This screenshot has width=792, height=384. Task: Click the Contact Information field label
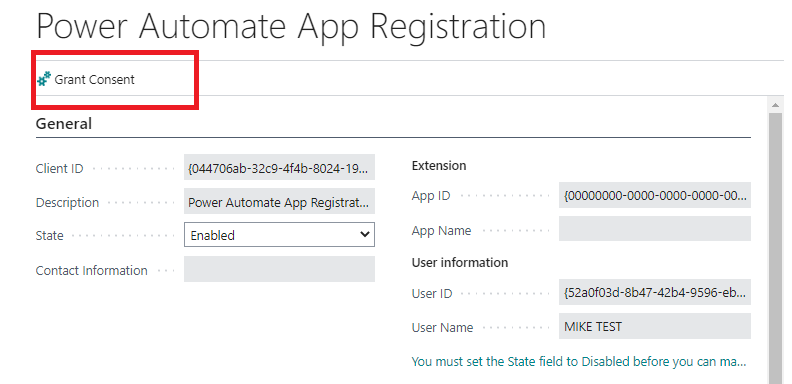click(91, 270)
